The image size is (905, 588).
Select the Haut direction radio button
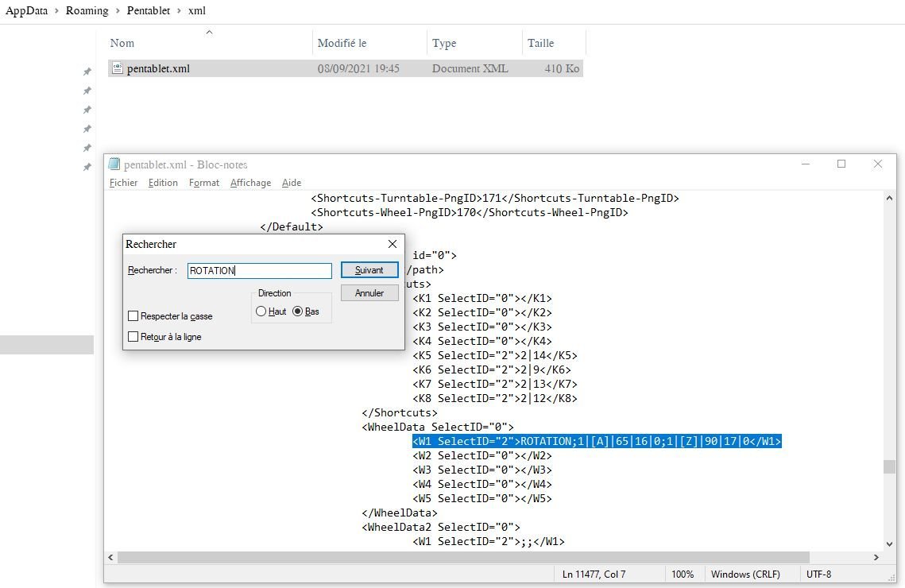click(x=261, y=311)
